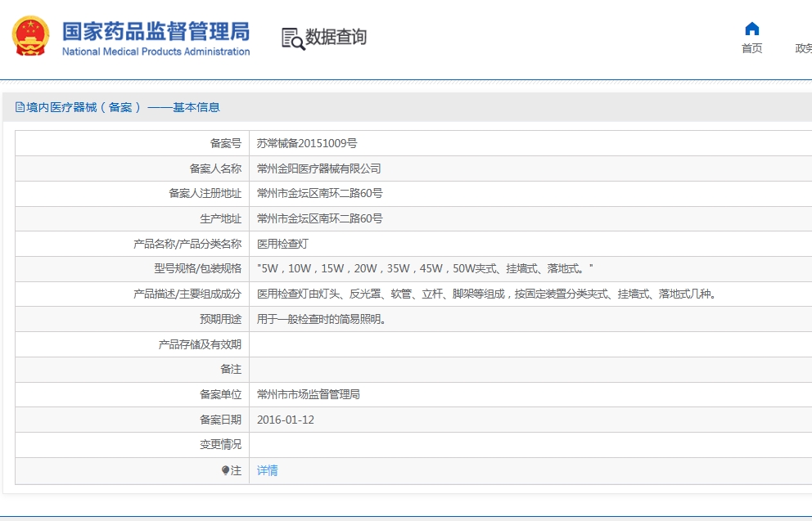Click the 预期用途 description cell
The image size is (812, 521).
tap(530, 319)
